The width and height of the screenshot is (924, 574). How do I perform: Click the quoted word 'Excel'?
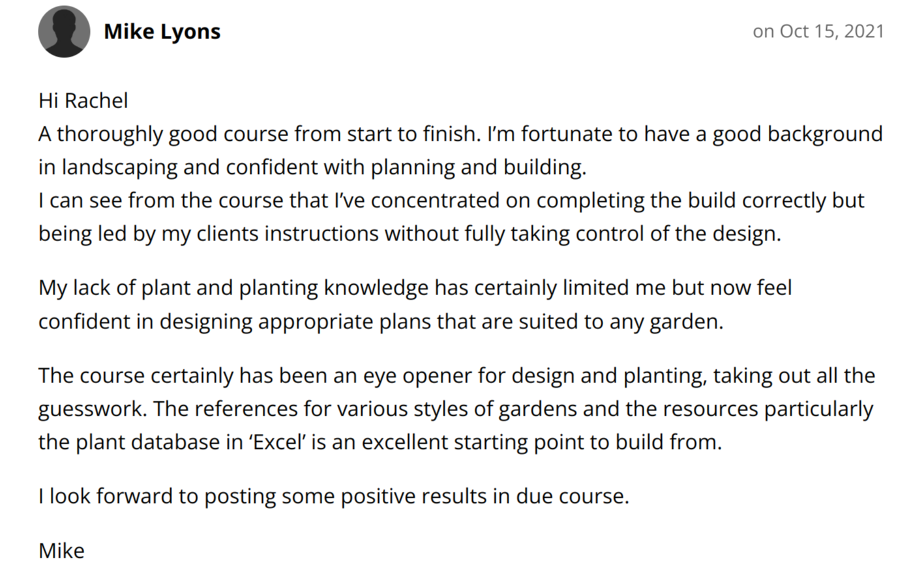click(x=278, y=442)
